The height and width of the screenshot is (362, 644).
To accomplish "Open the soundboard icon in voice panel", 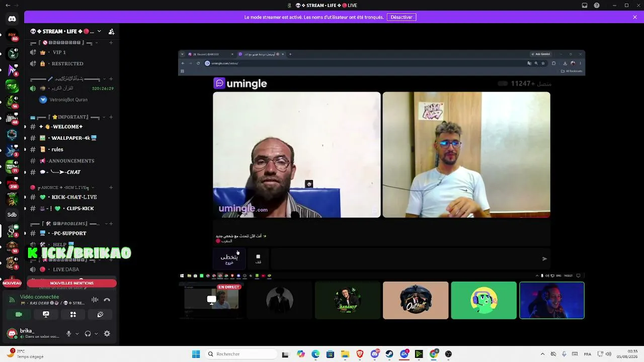I will click(100, 314).
